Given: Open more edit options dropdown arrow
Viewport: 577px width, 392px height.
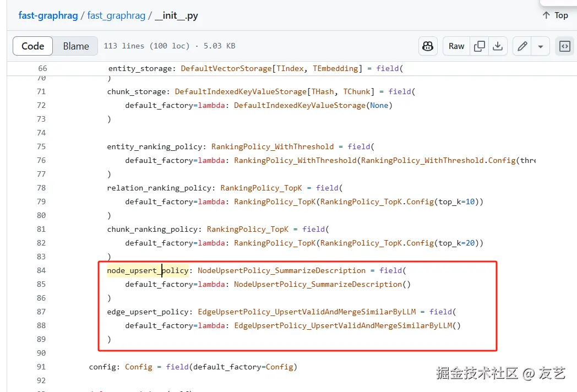Looking at the screenshot, I should 541,46.
